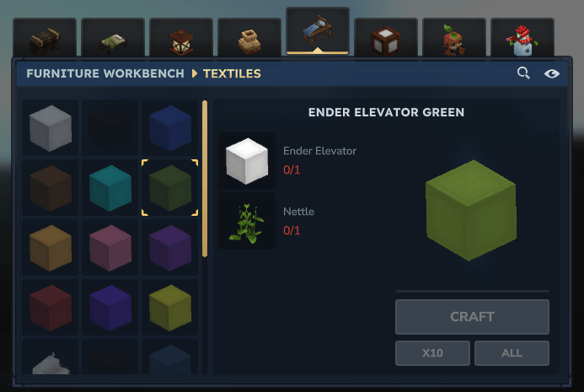Pick the red ender elevator block
The width and height of the screenshot is (584, 392).
pyautogui.click(x=50, y=308)
